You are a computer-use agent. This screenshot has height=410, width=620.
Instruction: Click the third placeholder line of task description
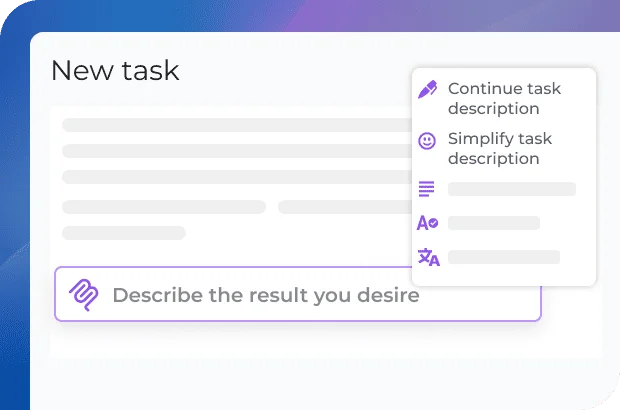pos(235,177)
